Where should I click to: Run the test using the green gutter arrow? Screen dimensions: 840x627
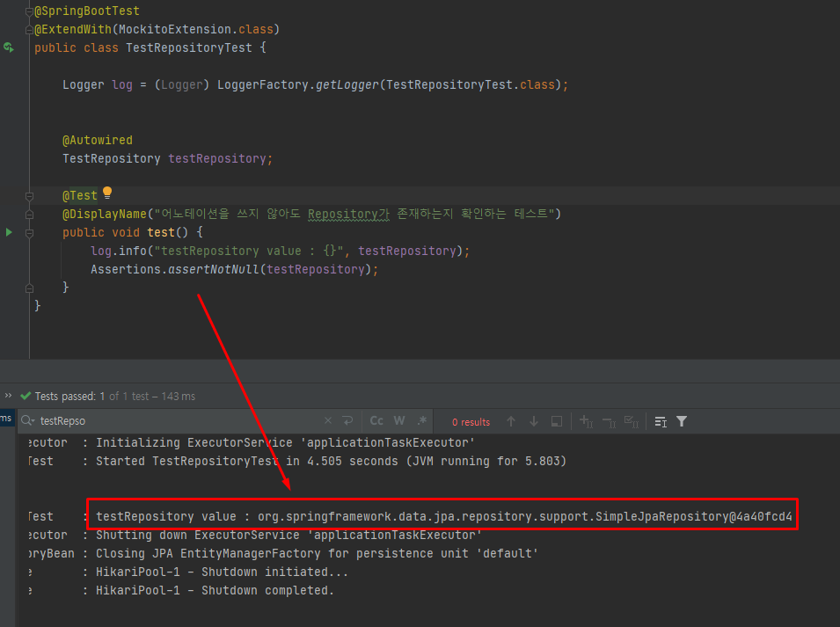click(8, 232)
